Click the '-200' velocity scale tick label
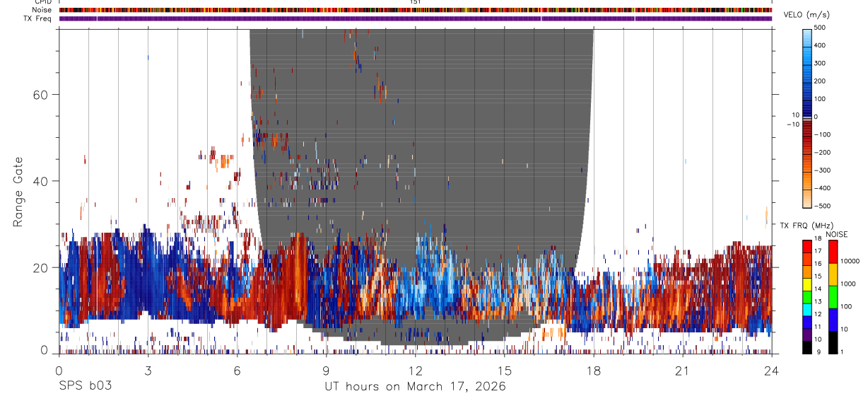868x401 pixels. click(x=823, y=153)
